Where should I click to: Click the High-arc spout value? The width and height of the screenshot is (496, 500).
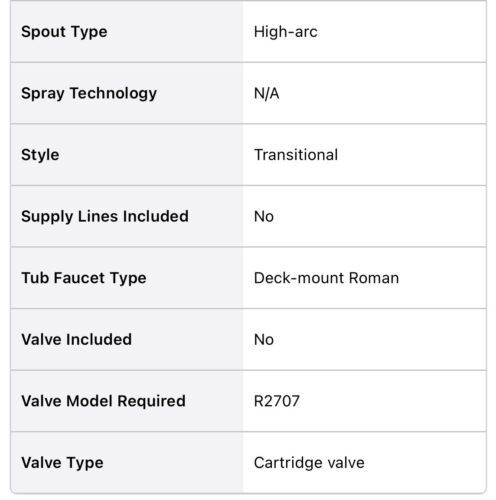pos(286,32)
